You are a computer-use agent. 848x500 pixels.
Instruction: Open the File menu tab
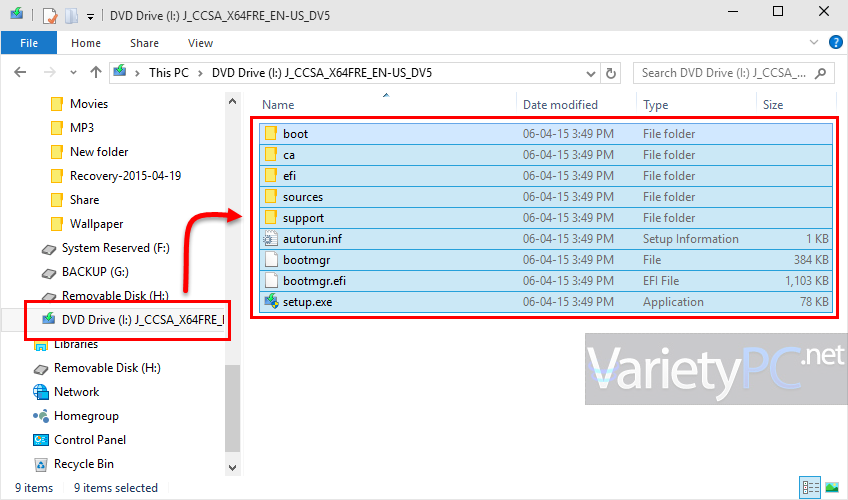pyautogui.click(x=29, y=43)
